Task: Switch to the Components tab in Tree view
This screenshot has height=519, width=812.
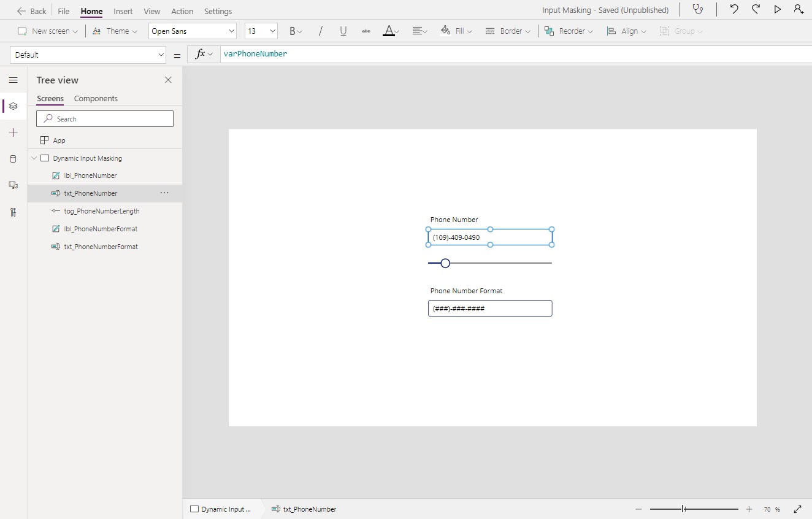Action: pos(96,99)
